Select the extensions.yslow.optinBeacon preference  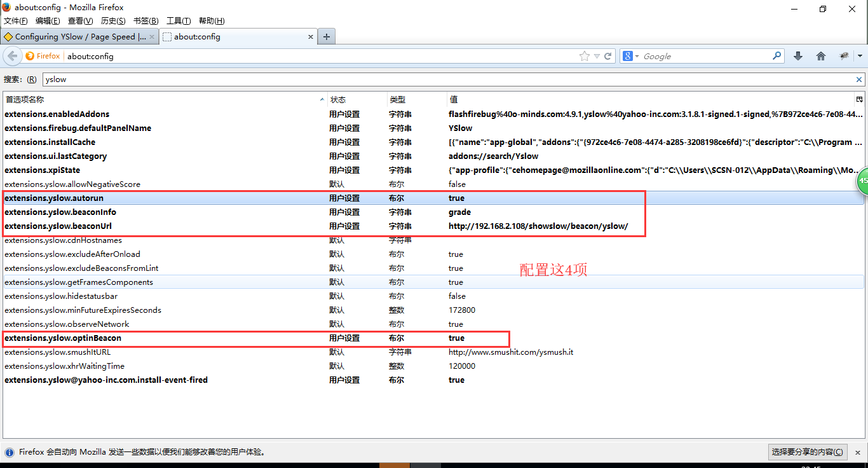(x=433, y=338)
